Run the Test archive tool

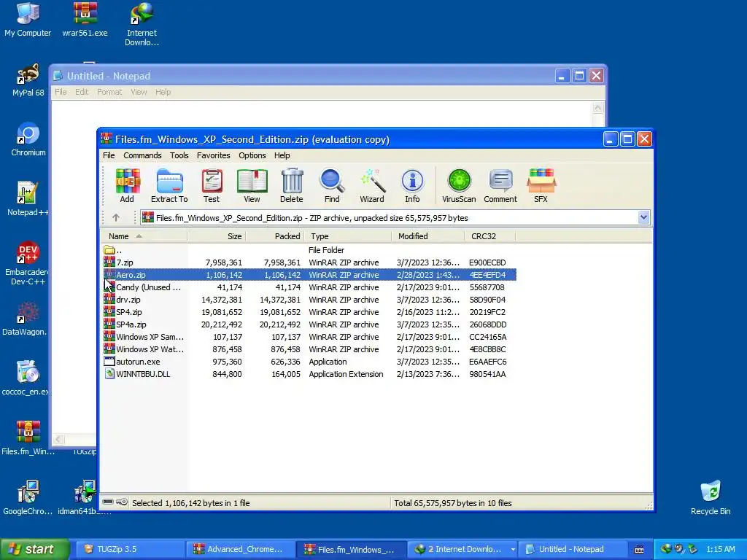point(212,186)
